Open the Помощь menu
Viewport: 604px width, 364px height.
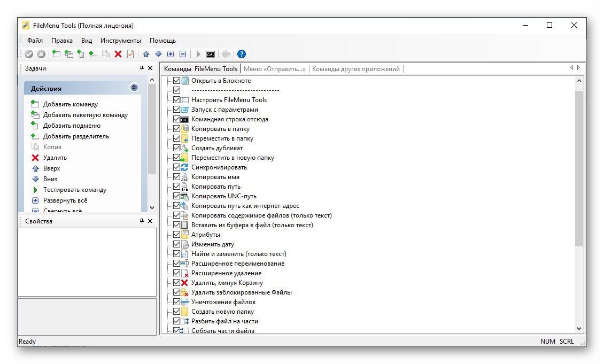[x=162, y=41]
